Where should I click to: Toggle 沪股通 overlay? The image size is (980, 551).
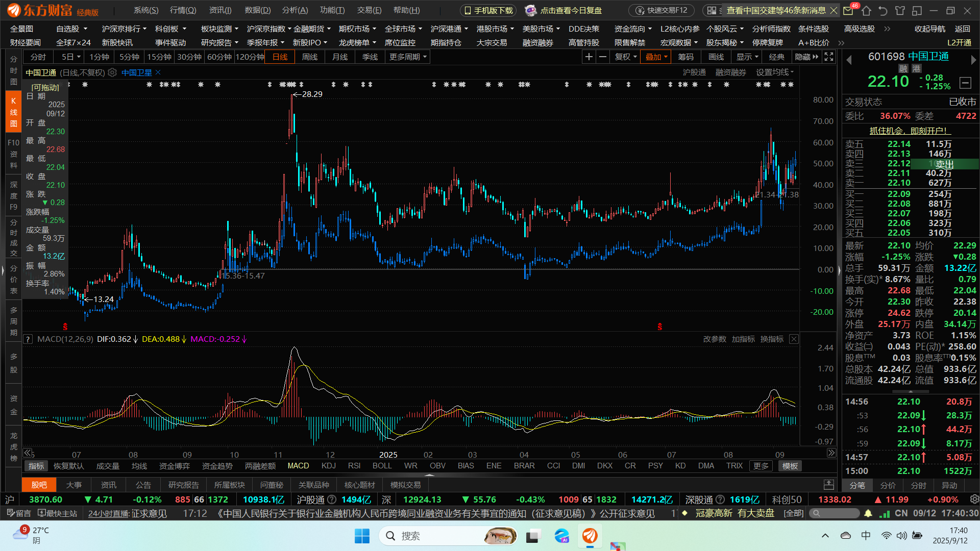(x=694, y=72)
